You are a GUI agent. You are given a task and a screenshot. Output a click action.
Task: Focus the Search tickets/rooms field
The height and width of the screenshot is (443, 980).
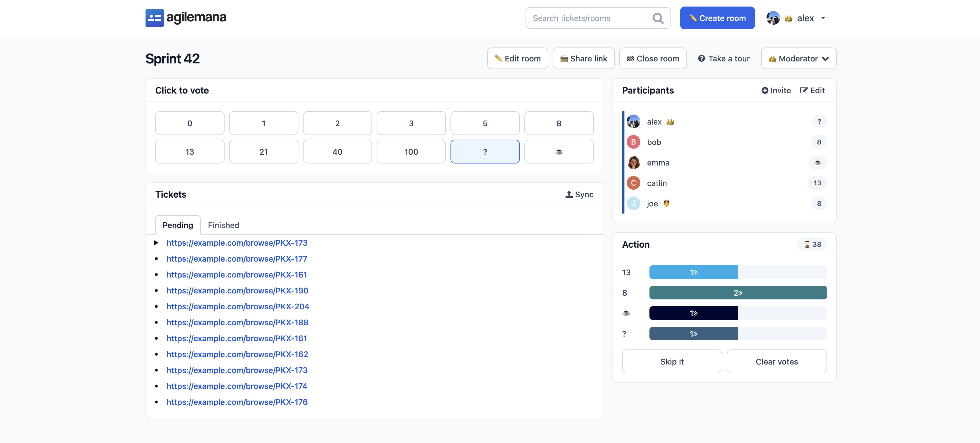[598, 18]
